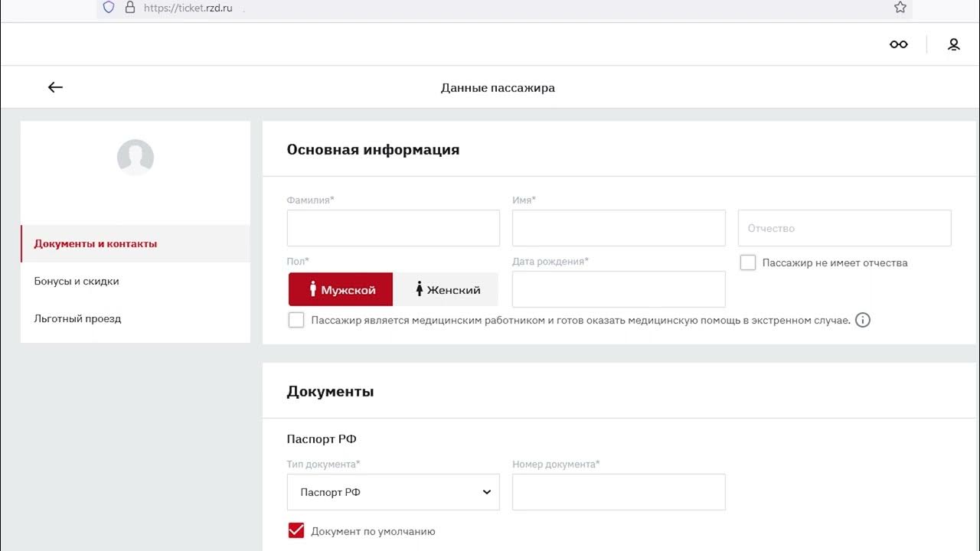Image resolution: width=980 pixels, height=551 pixels.
Task: Bookmark page with star icon
Action: (x=900, y=8)
